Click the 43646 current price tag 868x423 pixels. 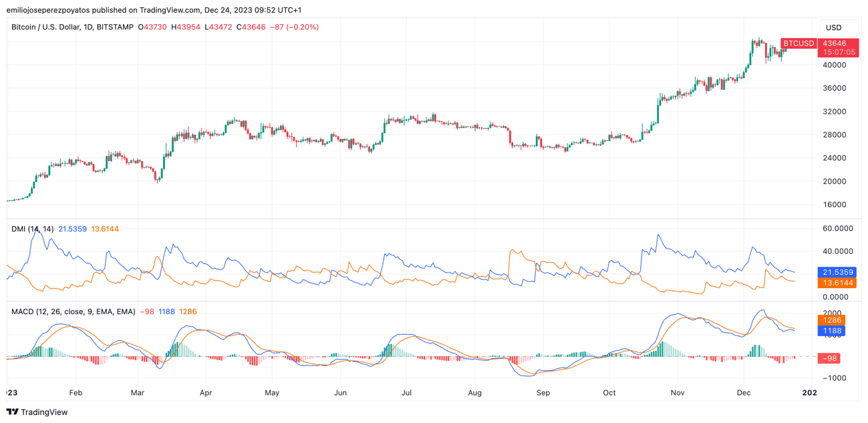[835, 43]
